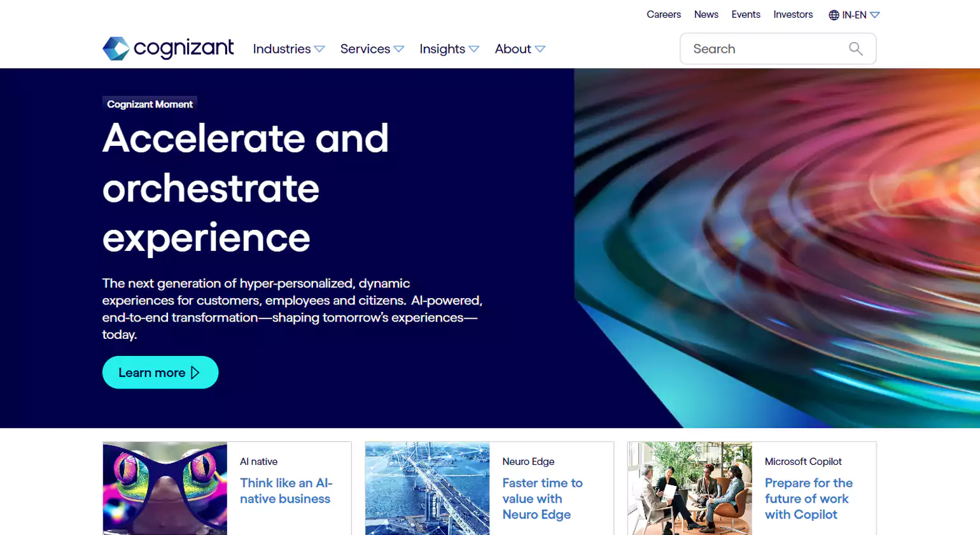This screenshot has height=535, width=980.
Task: Click the arrow icon in Learn more
Action: tap(195, 373)
